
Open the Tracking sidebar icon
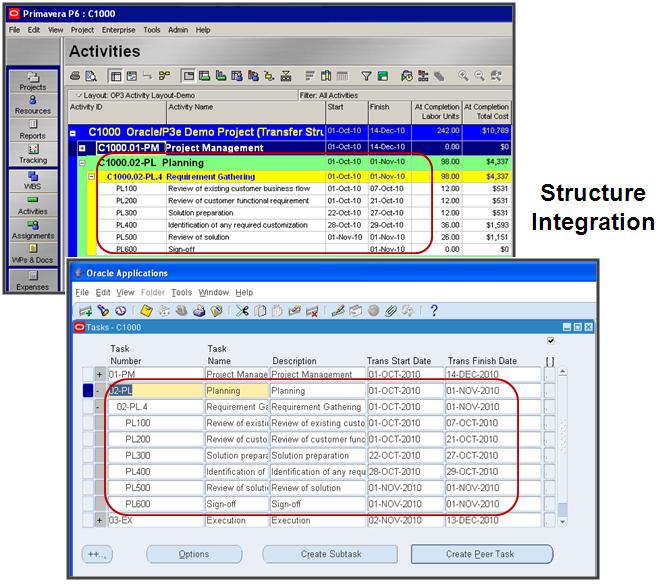point(33,154)
